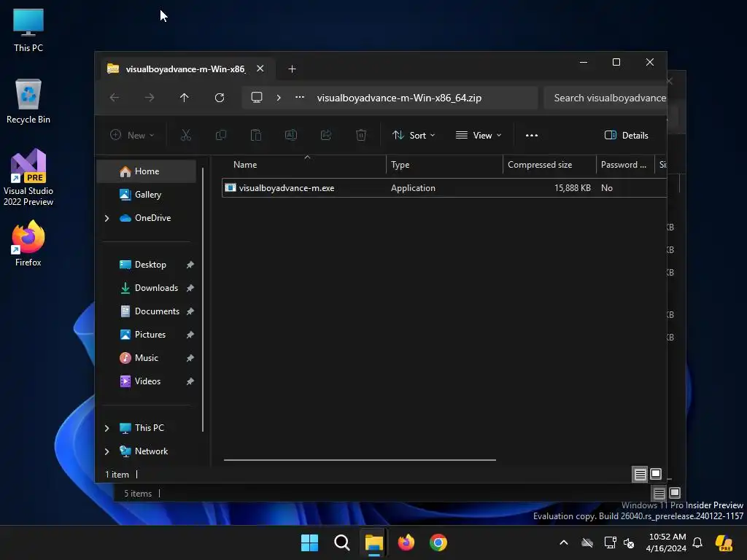Open the Sort dropdown menu
Image resolution: width=747 pixels, height=560 pixels.
414,135
